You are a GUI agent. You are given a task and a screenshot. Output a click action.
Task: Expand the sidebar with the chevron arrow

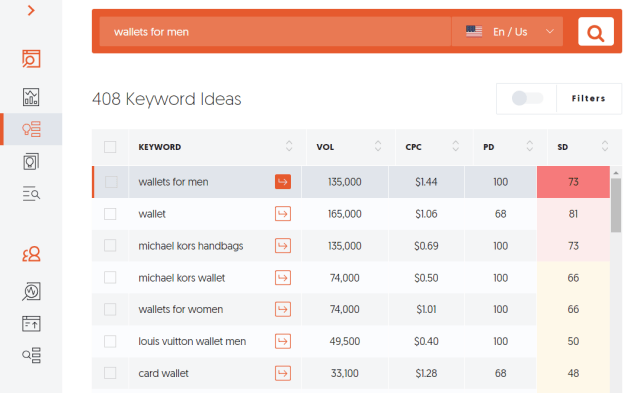[31, 10]
